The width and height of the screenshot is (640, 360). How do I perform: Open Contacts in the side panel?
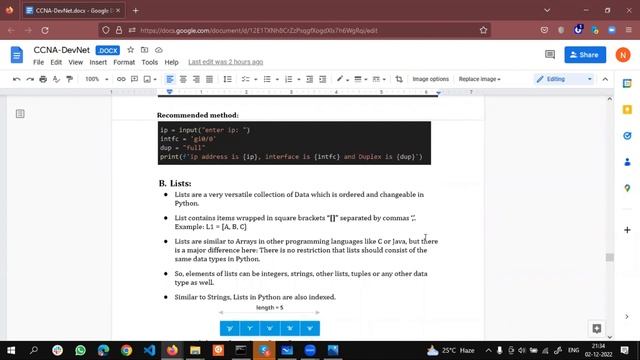[627, 162]
